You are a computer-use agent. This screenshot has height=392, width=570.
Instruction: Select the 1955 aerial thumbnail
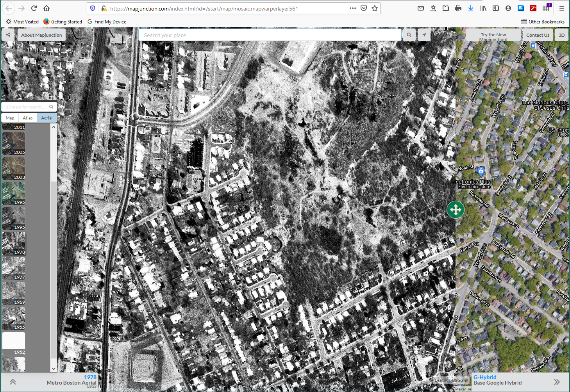click(x=13, y=318)
